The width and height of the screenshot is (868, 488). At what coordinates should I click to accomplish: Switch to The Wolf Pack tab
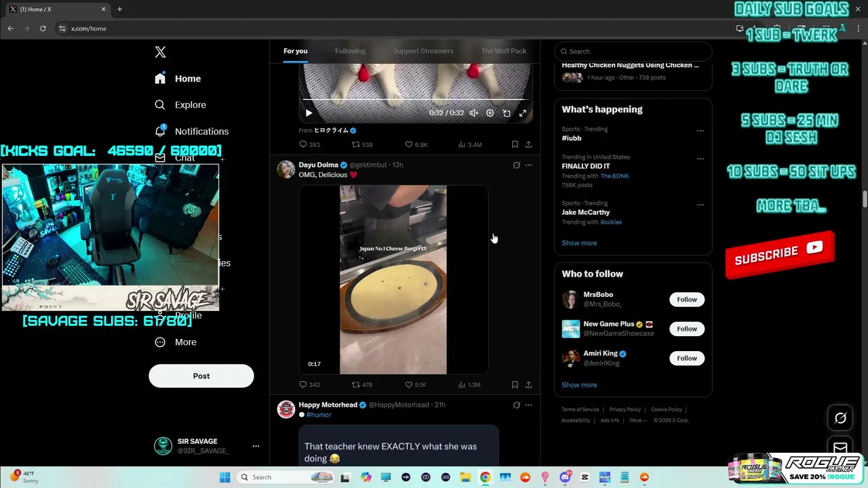[x=503, y=51]
